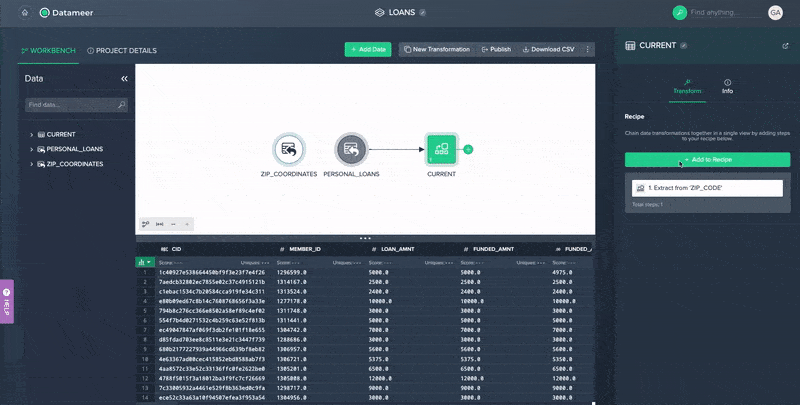Click the MEMBER_ID number type icon

(x=282, y=249)
